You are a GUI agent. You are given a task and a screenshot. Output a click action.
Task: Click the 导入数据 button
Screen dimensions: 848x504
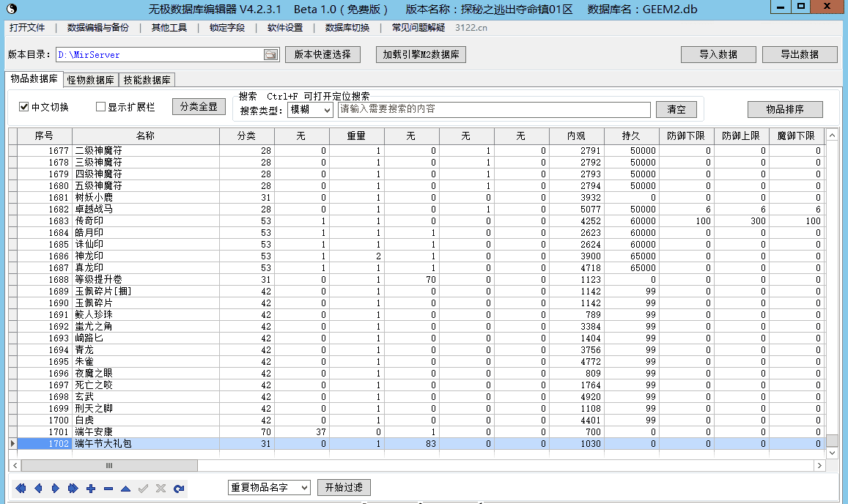pyautogui.click(x=718, y=55)
